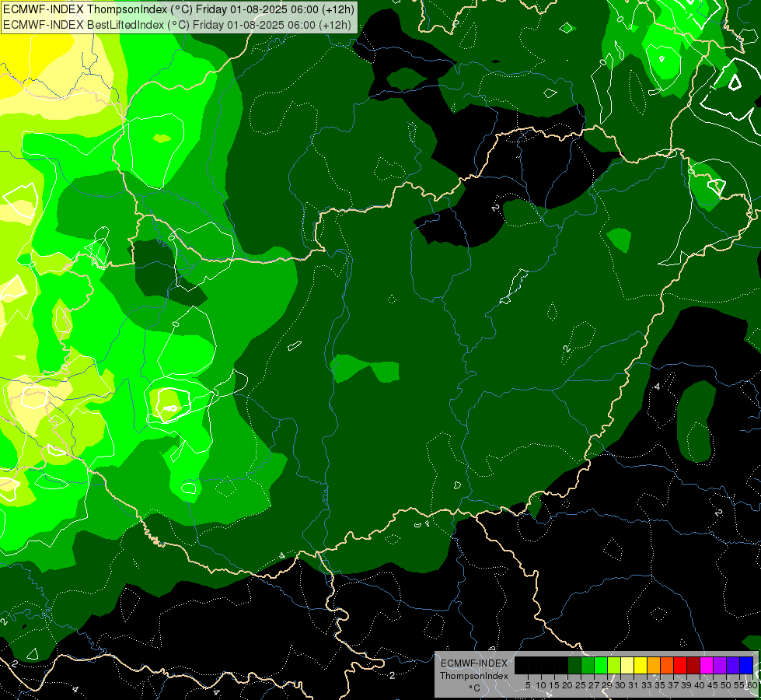This screenshot has height=700, width=761.
Task: Click the magenta 40–45 legend swatch
Action: pyautogui.click(x=707, y=665)
